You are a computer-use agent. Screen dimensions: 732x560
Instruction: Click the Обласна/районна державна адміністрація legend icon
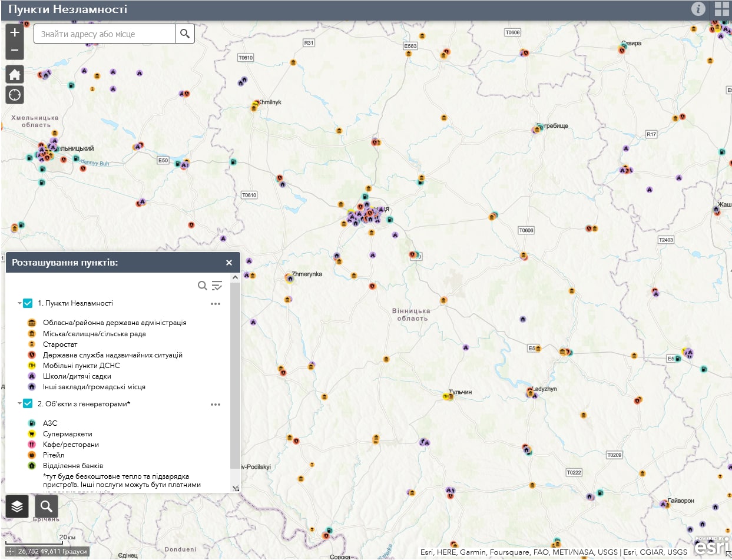[32, 323]
